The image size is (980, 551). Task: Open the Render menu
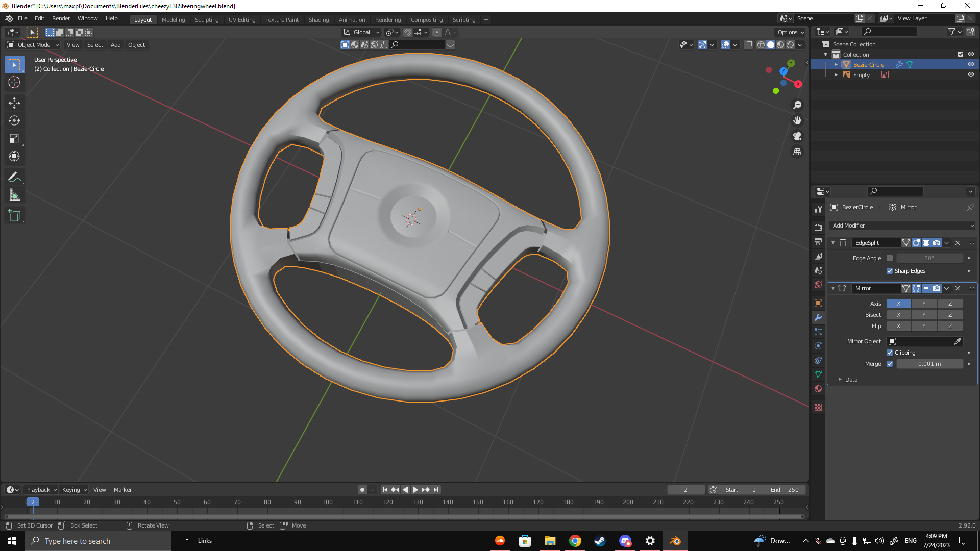tap(61, 18)
